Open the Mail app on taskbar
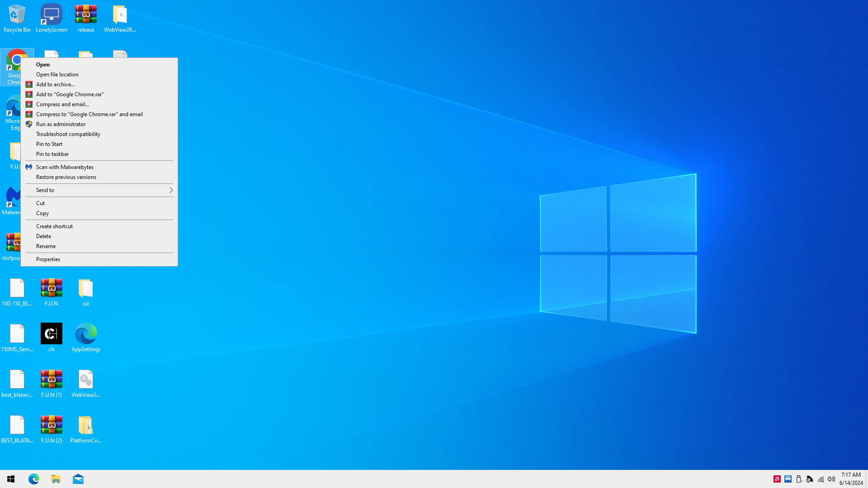This screenshot has height=488, width=868. point(78,479)
